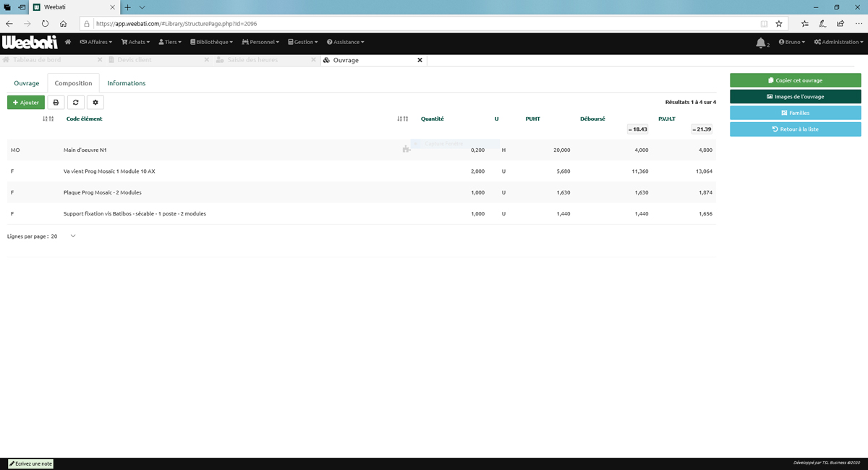Close the Ouvrage tab
Image resolution: width=868 pixels, height=470 pixels.
[420, 60]
